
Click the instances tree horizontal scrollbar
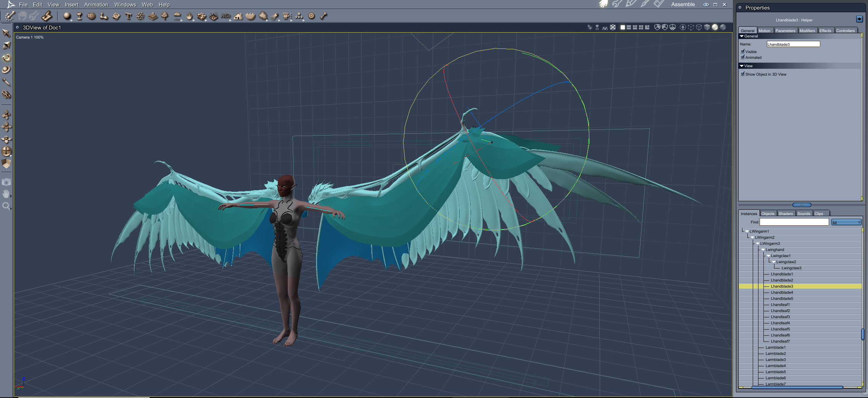(x=797, y=387)
